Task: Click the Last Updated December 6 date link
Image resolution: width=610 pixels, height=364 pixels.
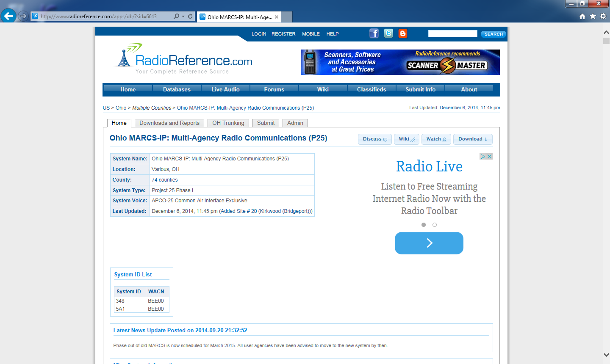Action: [x=470, y=108]
